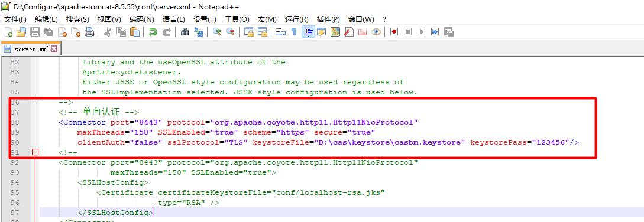This screenshot has height=222, width=644.
Task: Open the 视图(V) menu
Action: [x=109, y=19]
